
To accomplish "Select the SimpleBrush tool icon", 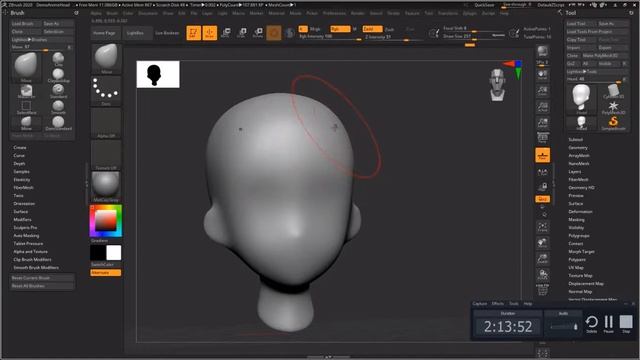I will [613, 122].
